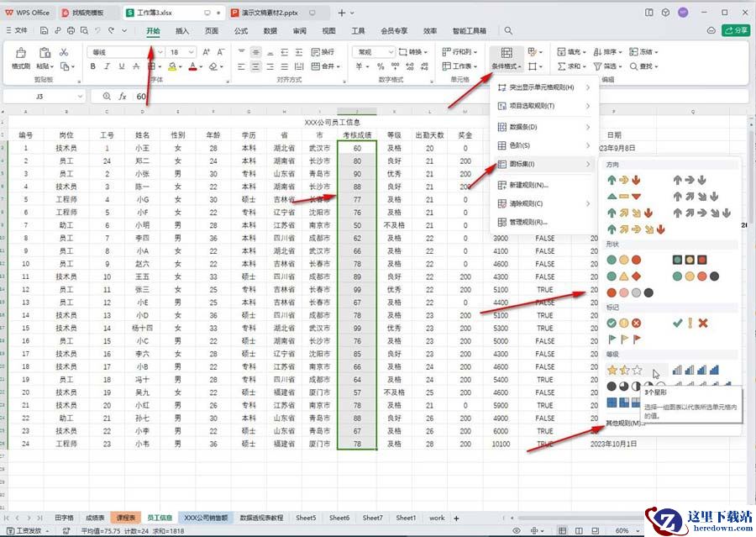Select New Rule (新建规则) menu item
The height and width of the screenshot is (537, 756).
coord(543,185)
